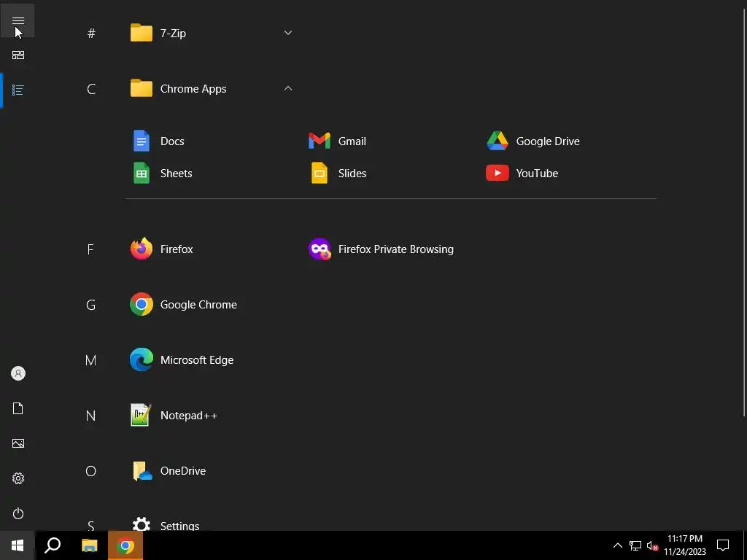Click the G letter header
The width and height of the screenshot is (747, 560).
[x=90, y=305]
